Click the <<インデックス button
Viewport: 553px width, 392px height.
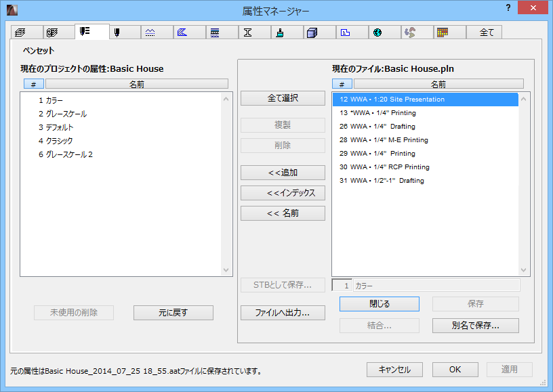[x=283, y=193]
